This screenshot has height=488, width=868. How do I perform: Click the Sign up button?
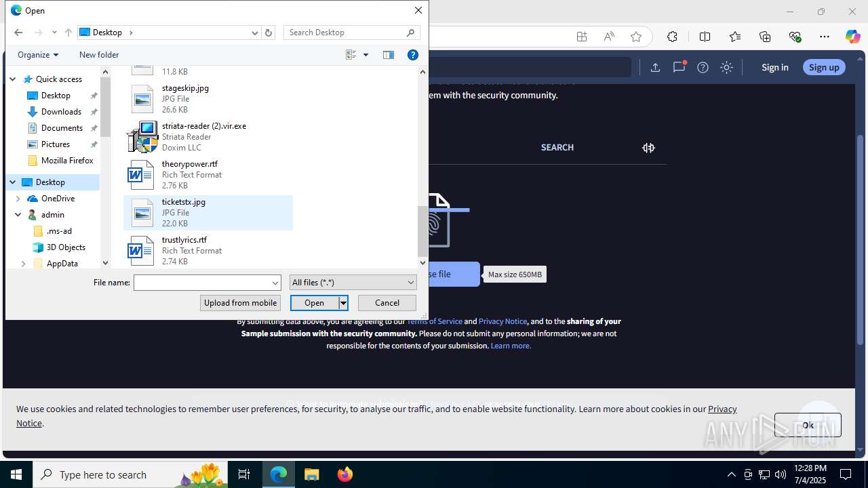click(x=824, y=67)
